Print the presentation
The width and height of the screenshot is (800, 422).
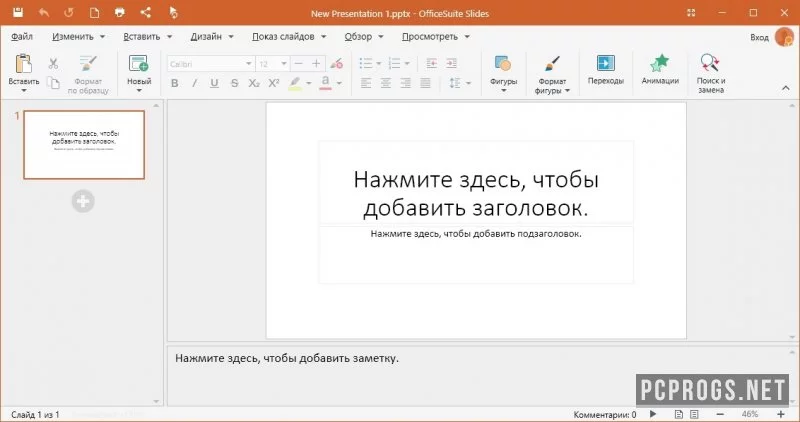pos(120,12)
